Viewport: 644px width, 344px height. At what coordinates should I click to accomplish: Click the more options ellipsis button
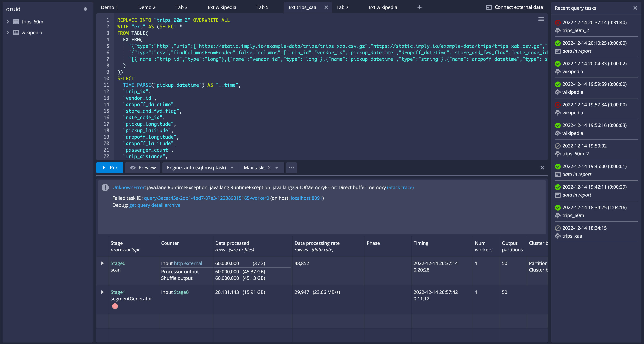tap(291, 167)
